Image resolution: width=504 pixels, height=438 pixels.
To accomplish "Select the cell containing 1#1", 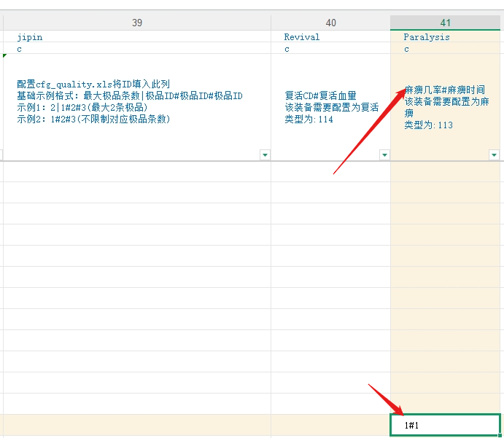I will [446, 425].
